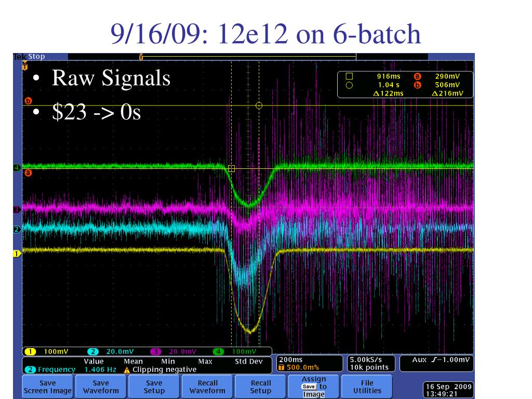Click the Std Dev column header
The height and width of the screenshot is (399, 532).
pyautogui.click(x=249, y=362)
